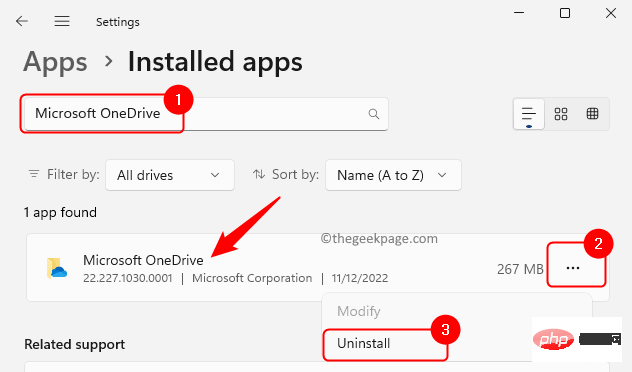
Task: Close the Settings window
Action: click(611, 13)
